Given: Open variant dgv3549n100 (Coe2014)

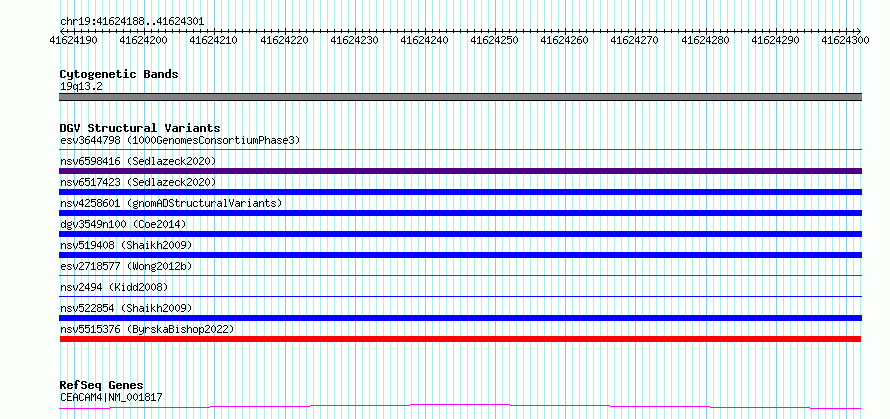Looking at the screenshot, I should [123, 224].
